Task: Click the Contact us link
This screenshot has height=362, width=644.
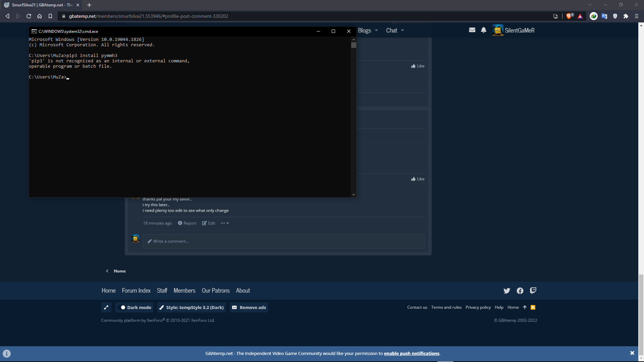Action: click(x=417, y=307)
